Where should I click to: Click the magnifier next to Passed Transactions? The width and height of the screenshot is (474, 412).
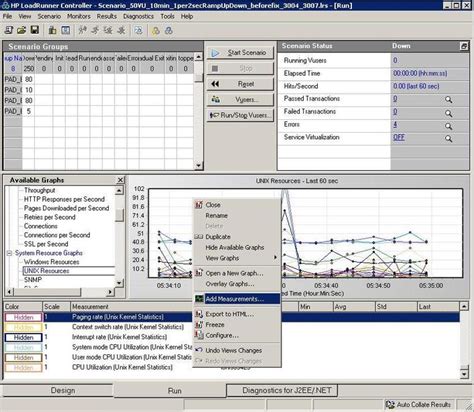click(x=449, y=99)
